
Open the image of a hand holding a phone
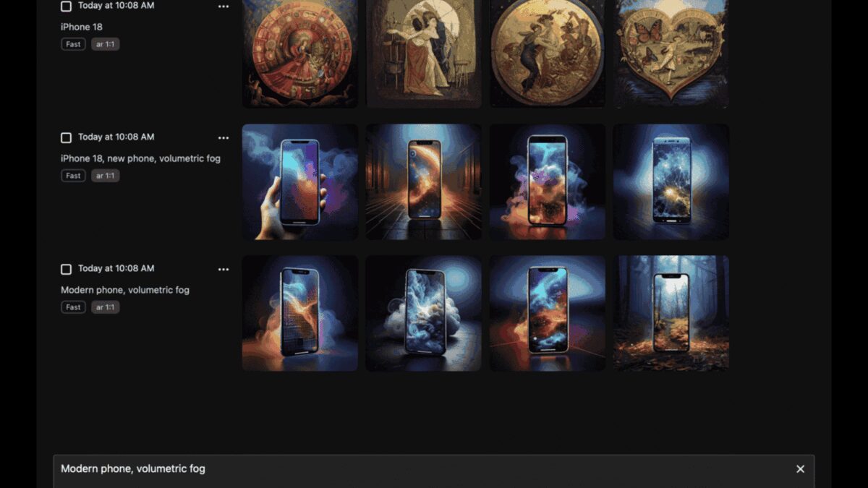pos(299,181)
